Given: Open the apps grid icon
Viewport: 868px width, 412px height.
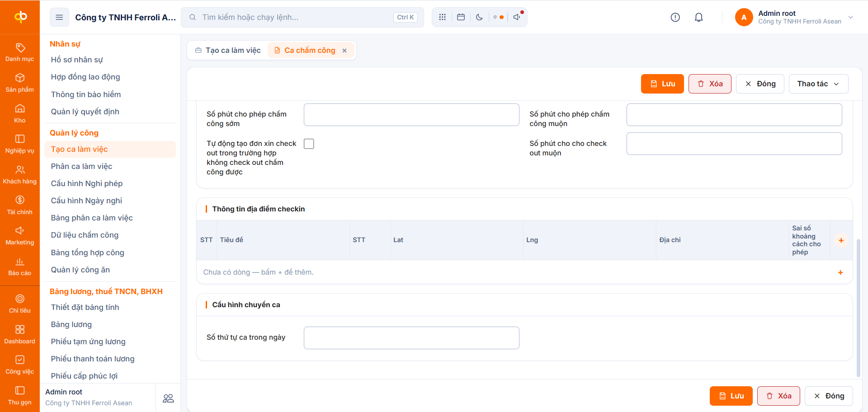Looking at the screenshot, I should click(x=442, y=17).
